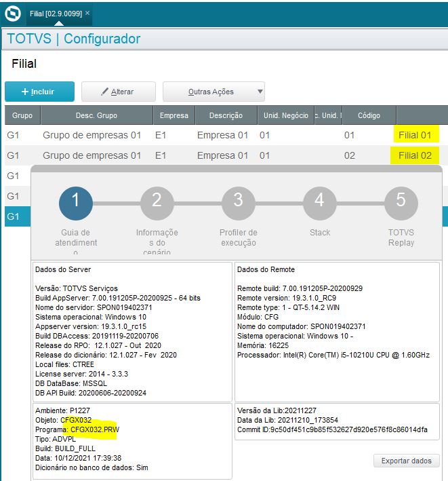Screen dimensions: 448x481
Task: Click 'Nome do servidor: SPON019402371' line
Action: click(94, 307)
